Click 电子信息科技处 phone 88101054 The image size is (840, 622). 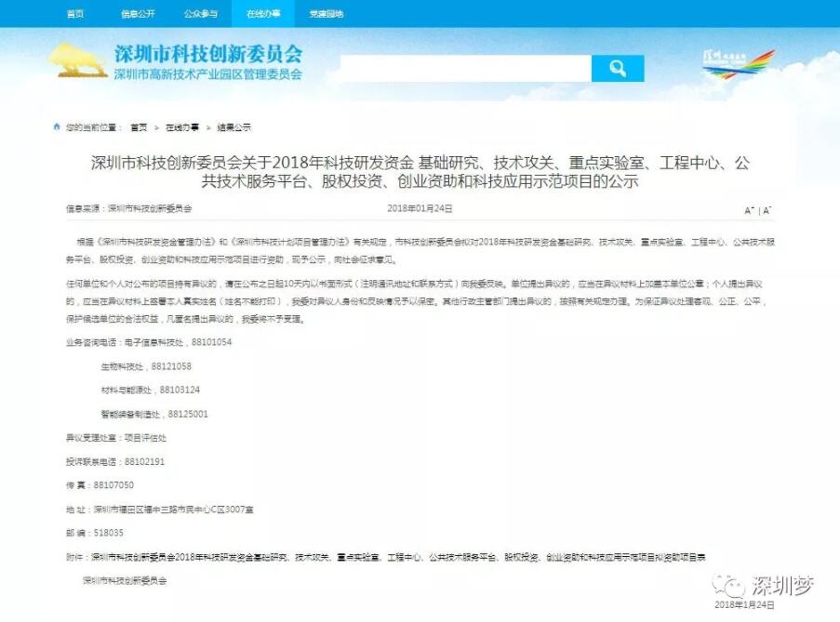[x=178, y=342]
